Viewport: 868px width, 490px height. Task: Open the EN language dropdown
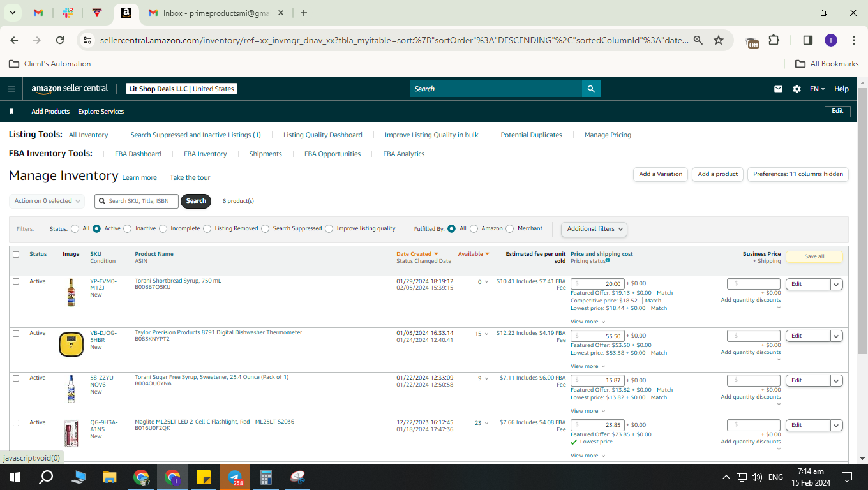817,89
